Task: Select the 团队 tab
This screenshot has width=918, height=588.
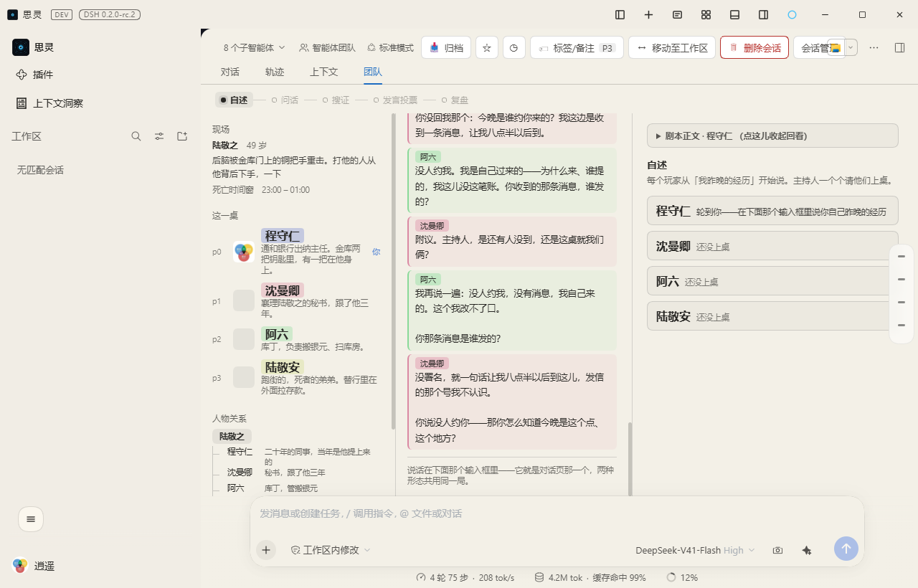Action: (373, 72)
